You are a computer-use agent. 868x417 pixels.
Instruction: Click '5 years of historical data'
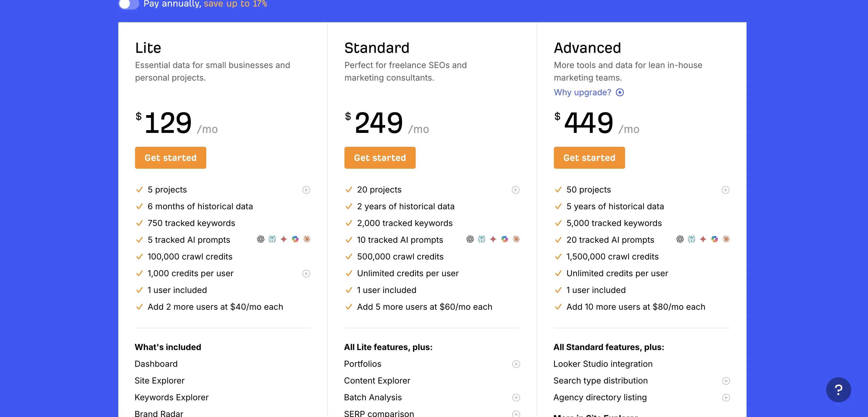click(x=615, y=206)
